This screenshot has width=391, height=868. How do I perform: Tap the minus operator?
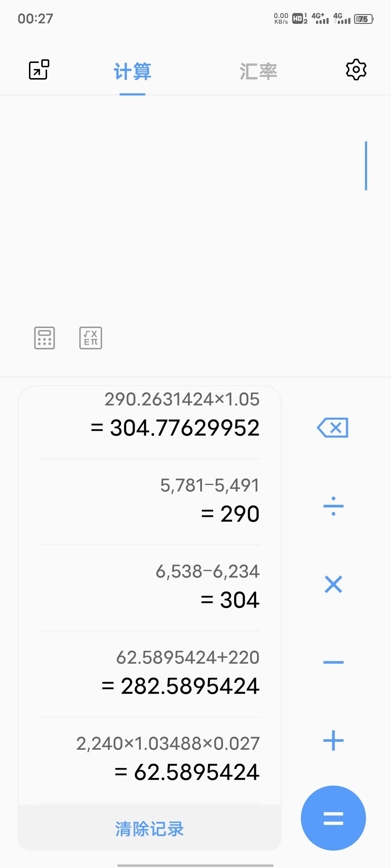coord(333,662)
